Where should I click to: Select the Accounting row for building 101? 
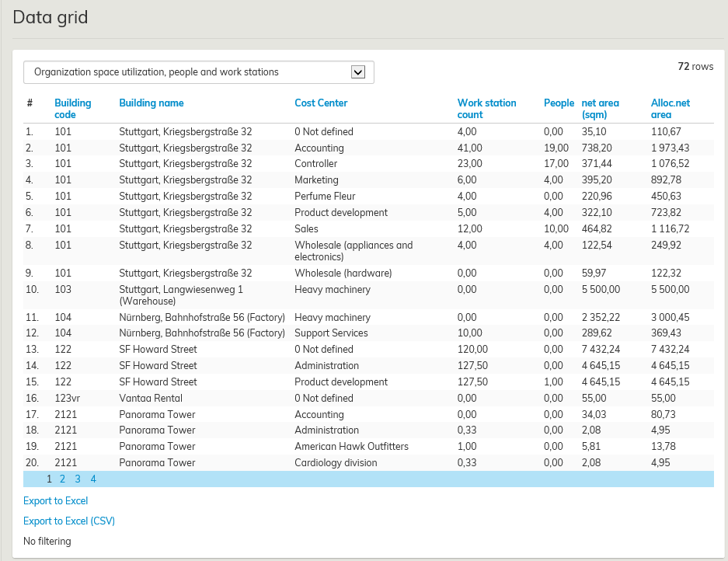point(319,148)
